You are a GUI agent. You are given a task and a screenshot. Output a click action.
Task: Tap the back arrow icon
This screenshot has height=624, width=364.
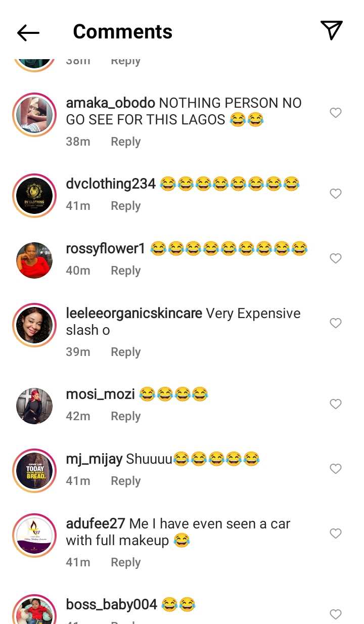(x=28, y=33)
